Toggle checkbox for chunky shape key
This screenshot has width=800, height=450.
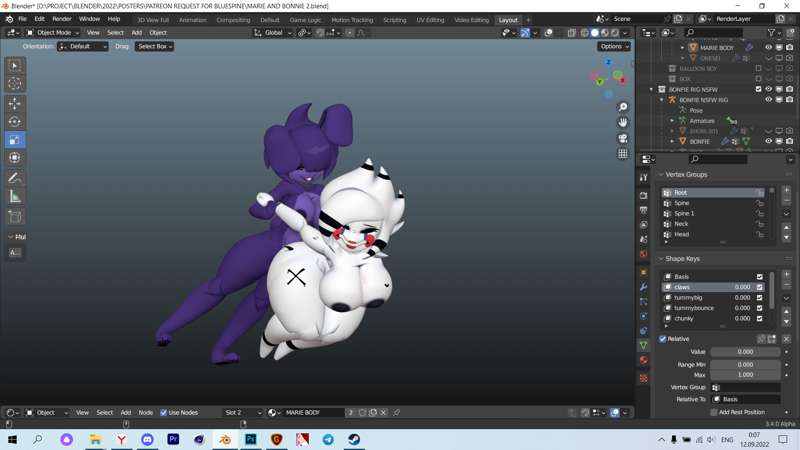(760, 318)
